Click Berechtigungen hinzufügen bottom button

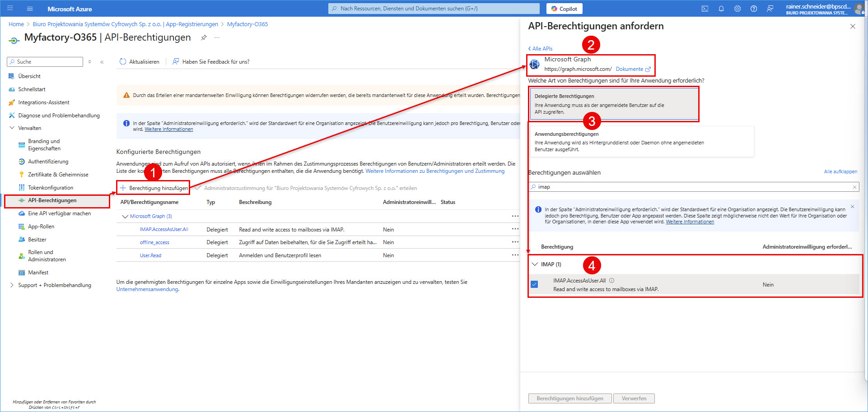point(570,399)
